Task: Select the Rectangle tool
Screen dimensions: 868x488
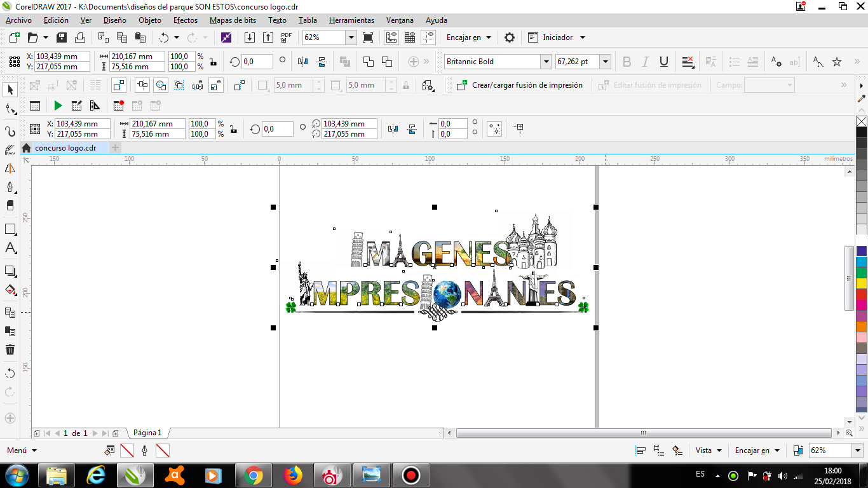Action: (x=10, y=229)
